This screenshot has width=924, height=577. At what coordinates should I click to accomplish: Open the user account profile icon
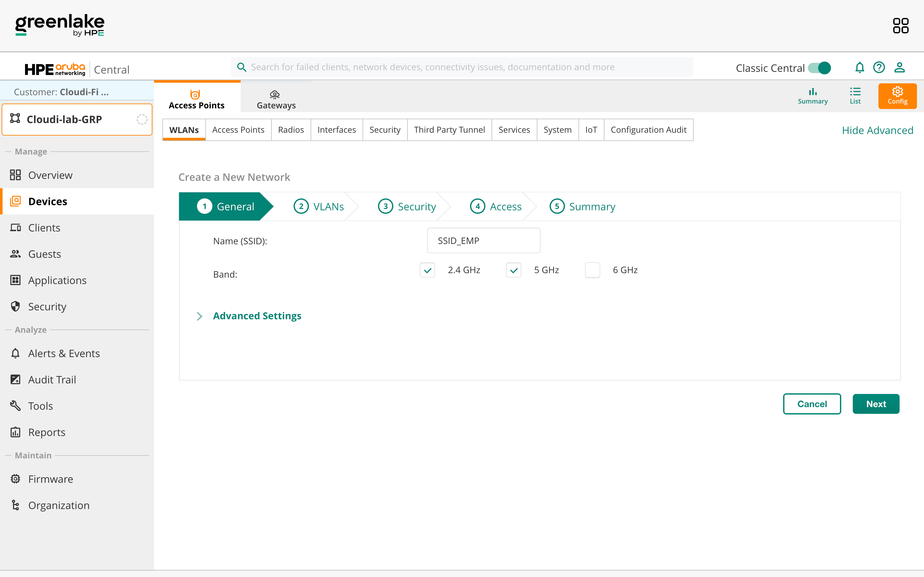[x=900, y=68]
